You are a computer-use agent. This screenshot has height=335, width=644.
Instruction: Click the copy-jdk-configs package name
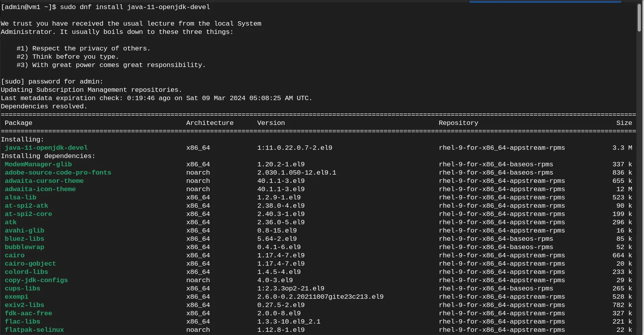click(36, 280)
